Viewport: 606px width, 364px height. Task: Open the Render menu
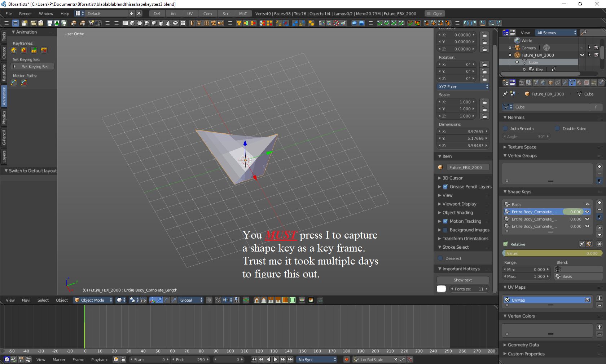click(25, 14)
